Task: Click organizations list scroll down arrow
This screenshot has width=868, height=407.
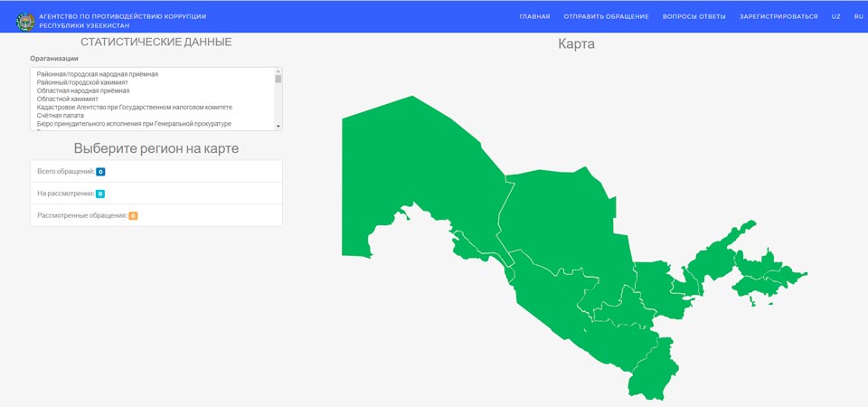Action: (x=278, y=127)
